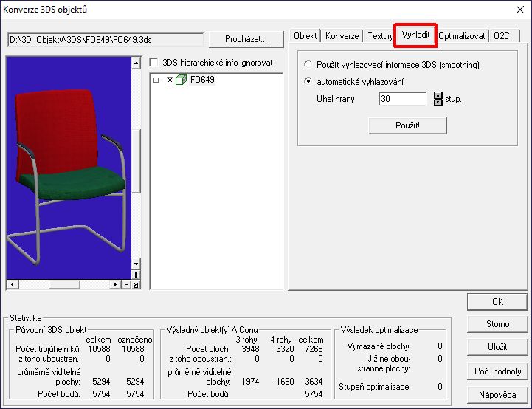Expand the FO649 tree node
Viewport: 532px width, 409px height.
pyautogui.click(x=156, y=80)
